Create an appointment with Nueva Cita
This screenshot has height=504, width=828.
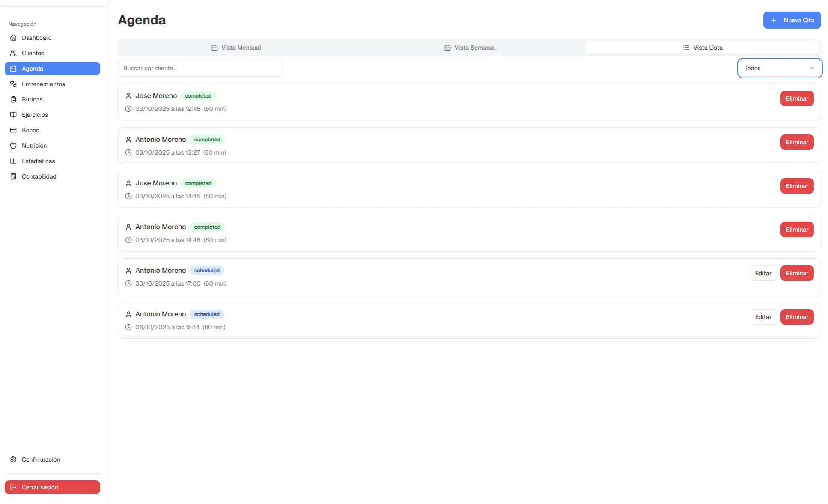tap(792, 20)
